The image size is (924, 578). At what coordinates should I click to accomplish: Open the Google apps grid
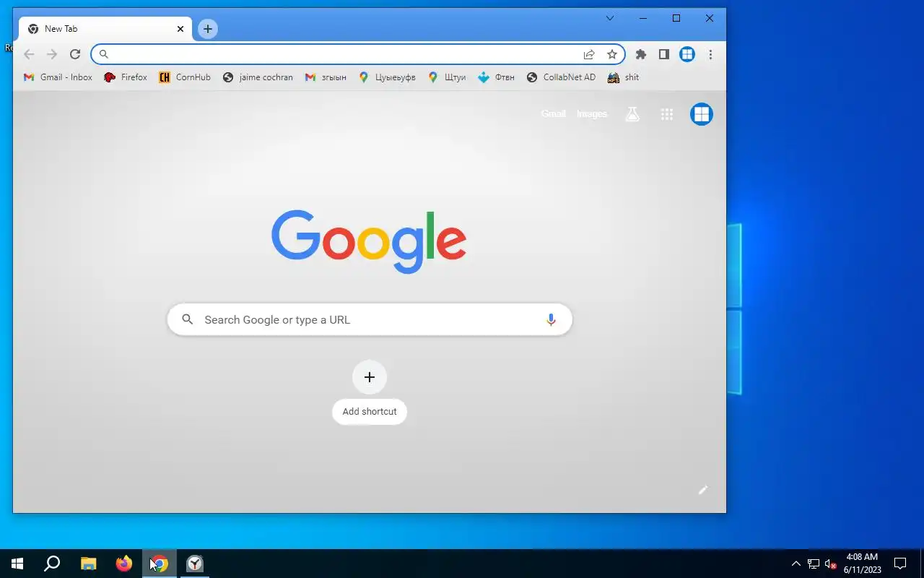click(667, 114)
